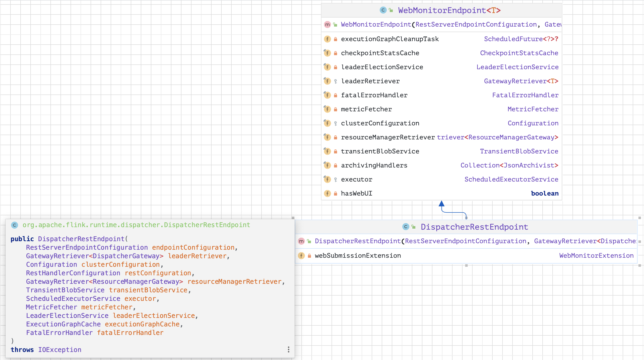The height and width of the screenshot is (360, 644).
Task: Click the class icon beside WebMonitorEndpoint<T> title
Action: 383,10
